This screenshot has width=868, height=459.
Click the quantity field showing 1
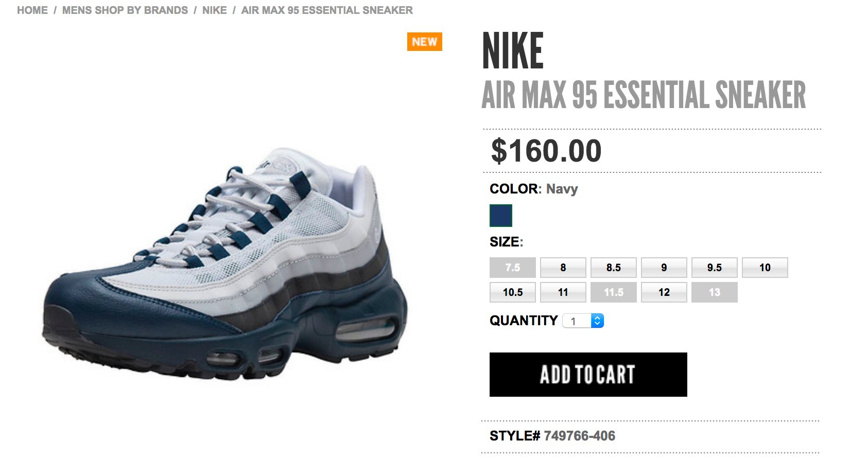pyautogui.click(x=583, y=321)
